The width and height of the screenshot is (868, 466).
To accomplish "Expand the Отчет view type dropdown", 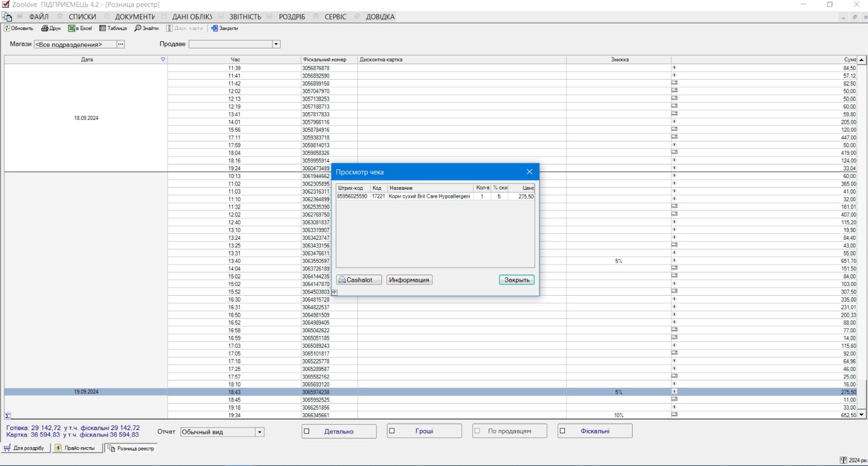I will (x=260, y=432).
